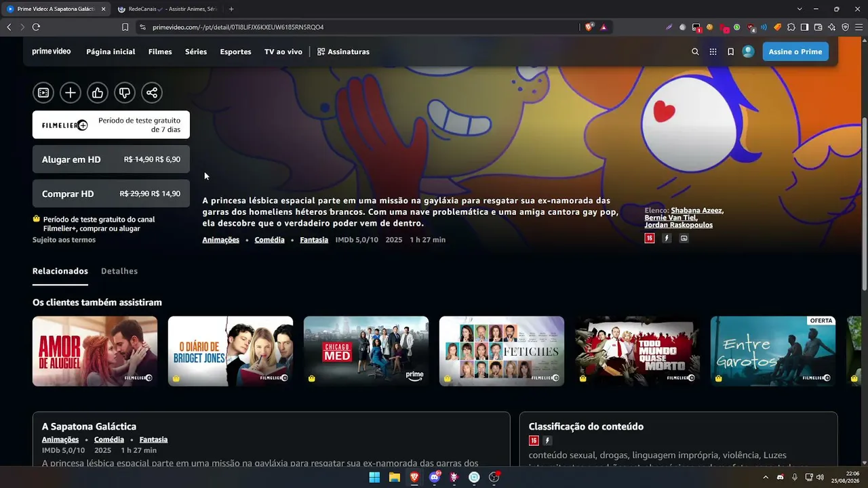Open cast member Bernie Van Tiel link
Image resolution: width=868 pixels, height=488 pixels.
coord(670,218)
